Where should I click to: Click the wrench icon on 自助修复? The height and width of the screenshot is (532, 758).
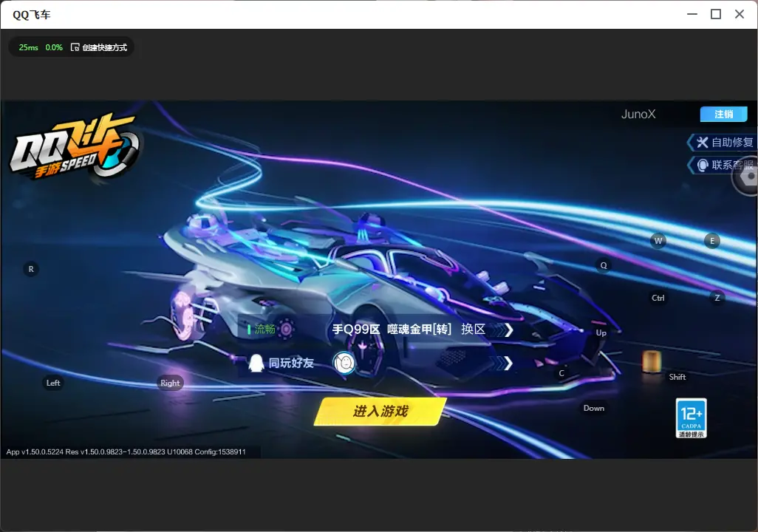click(702, 142)
